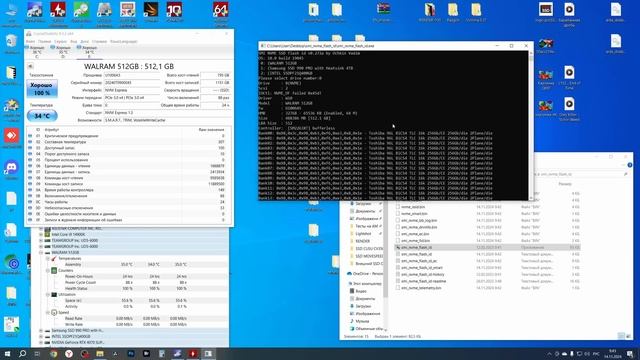Click the console window vertical scrollbar
The width and height of the screenshot is (640, 360).
(x=531, y=125)
